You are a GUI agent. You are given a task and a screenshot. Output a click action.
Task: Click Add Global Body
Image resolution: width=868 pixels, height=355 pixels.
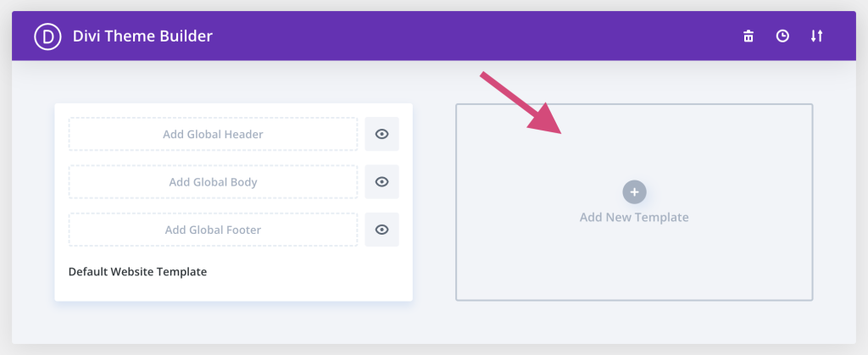213,182
